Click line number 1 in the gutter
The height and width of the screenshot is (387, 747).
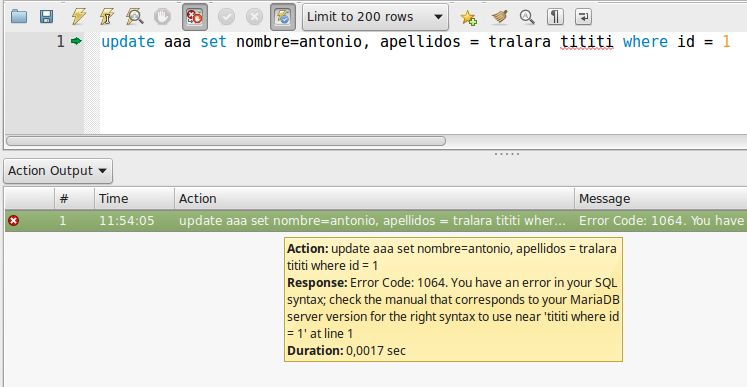pos(61,41)
